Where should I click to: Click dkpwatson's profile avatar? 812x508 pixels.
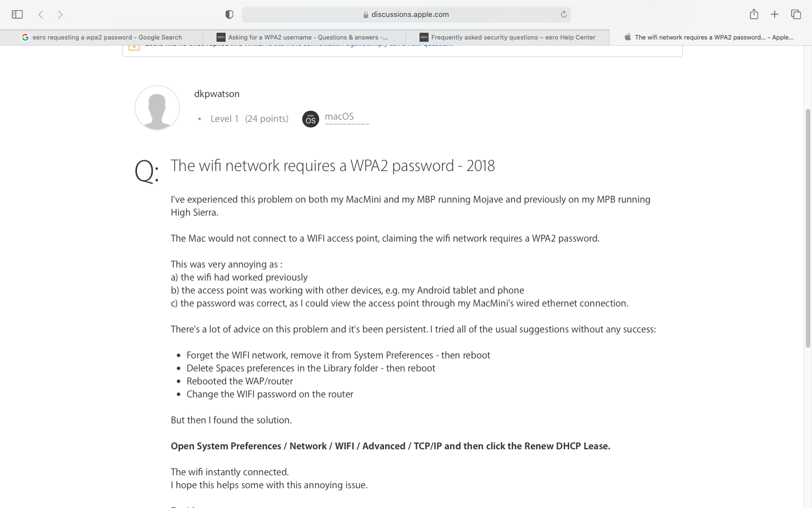click(157, 108)
